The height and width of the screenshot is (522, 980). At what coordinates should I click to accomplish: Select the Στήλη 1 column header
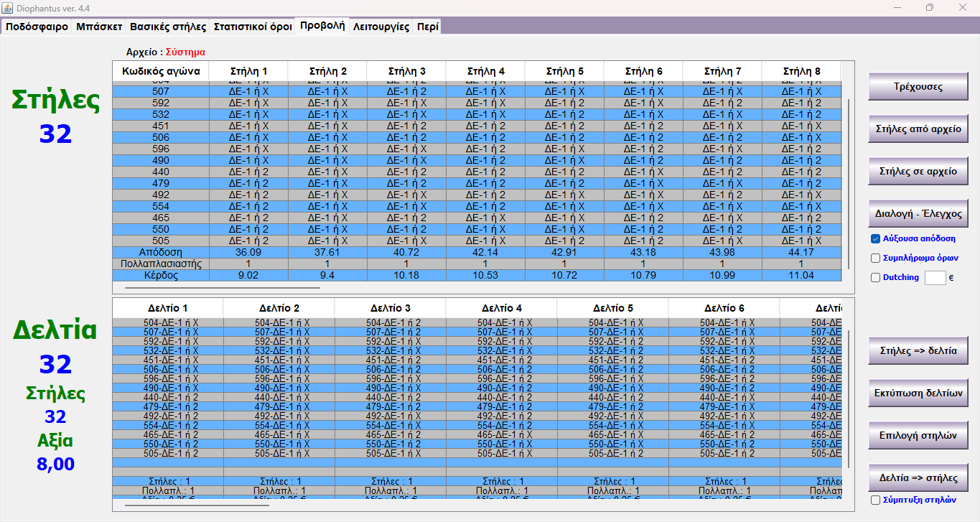coord(248,72)
